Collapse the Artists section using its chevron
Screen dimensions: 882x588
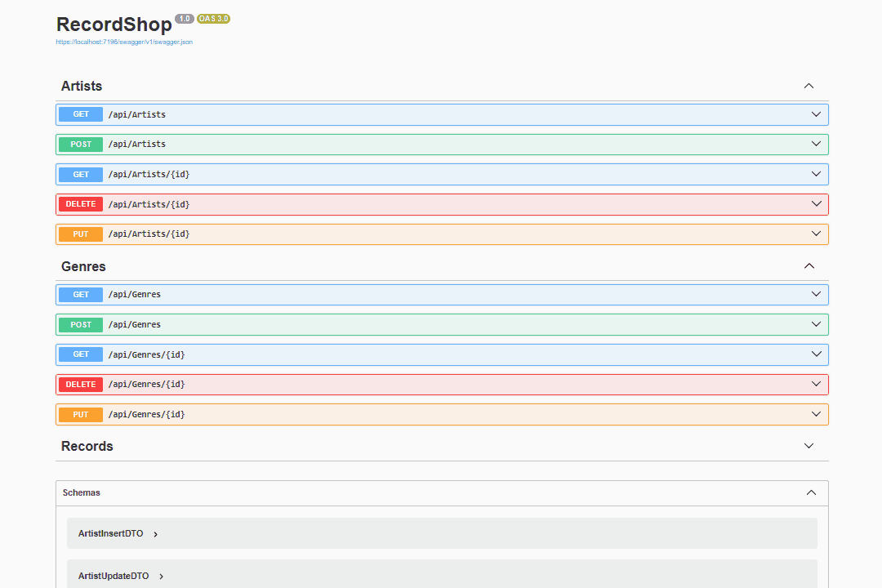pyautogui.click(x=808, y=86)
